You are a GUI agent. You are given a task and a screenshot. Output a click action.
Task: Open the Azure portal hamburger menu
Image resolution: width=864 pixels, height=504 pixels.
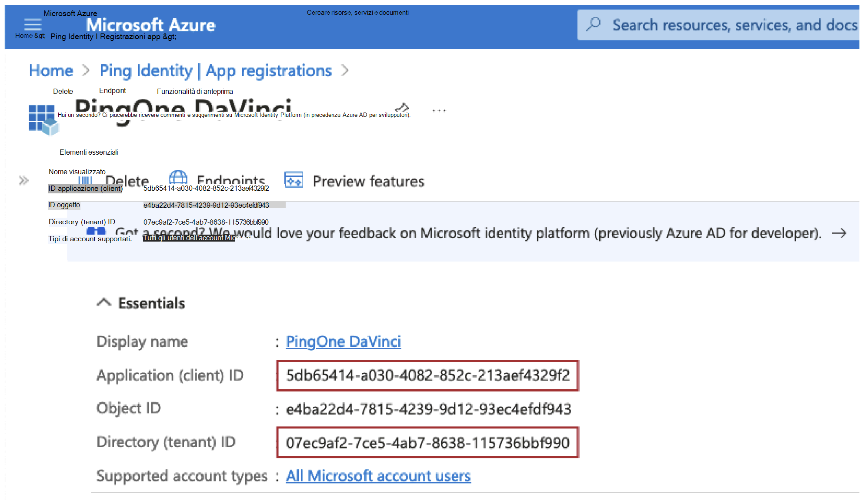point(32,25)
